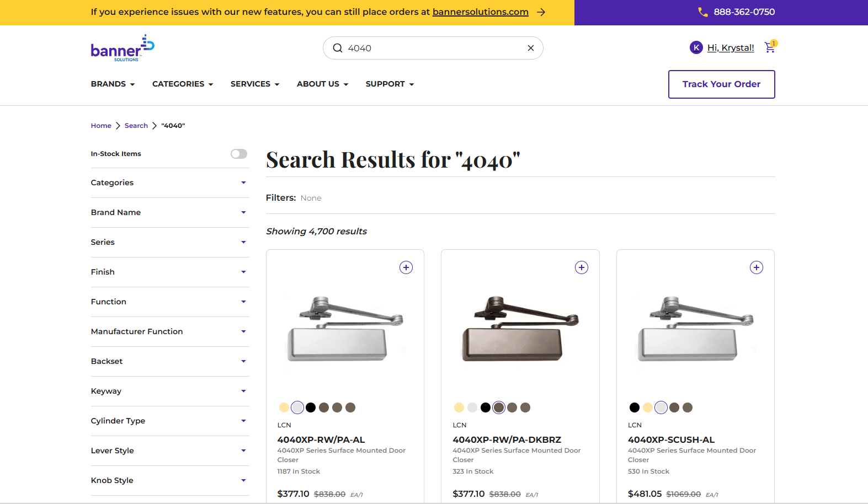
Task: Open 4040XP-RW/PA-AL product image
Action: click(x=345, y=329)
